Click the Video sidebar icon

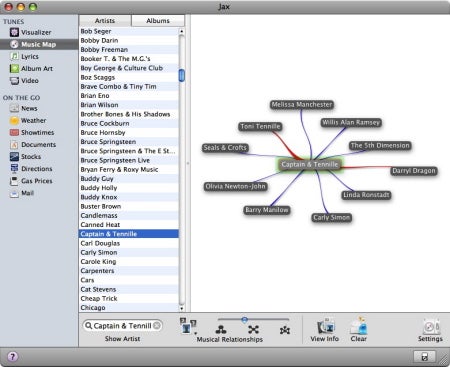pyautogui.click(x=14, y=80)
